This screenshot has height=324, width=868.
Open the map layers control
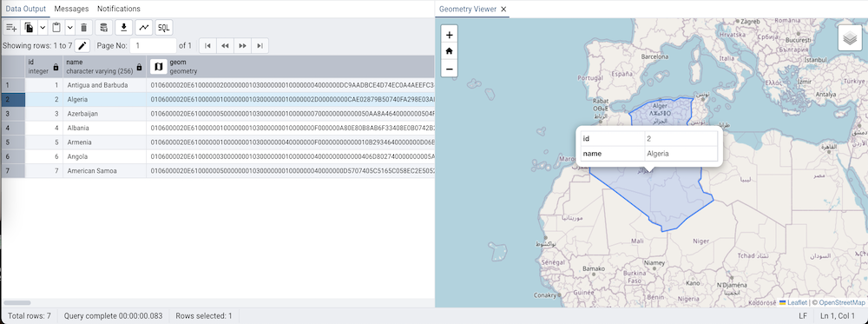click(850, 38)
